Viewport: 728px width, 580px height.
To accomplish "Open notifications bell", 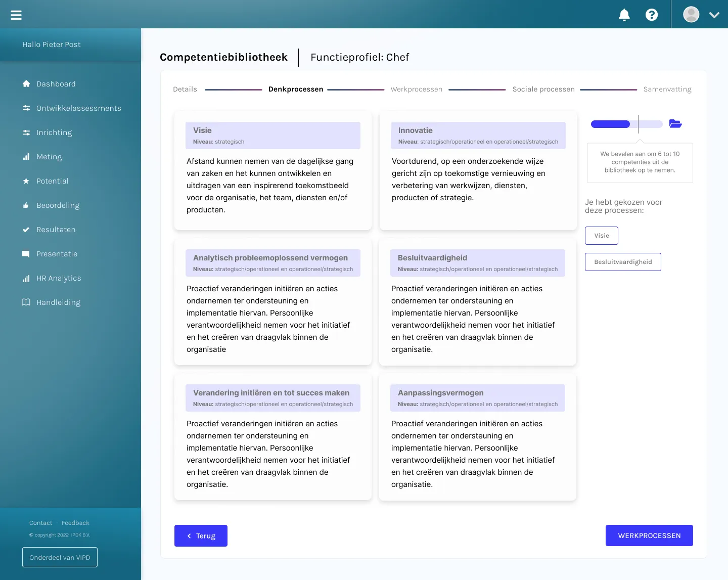I will pos(624,15).
